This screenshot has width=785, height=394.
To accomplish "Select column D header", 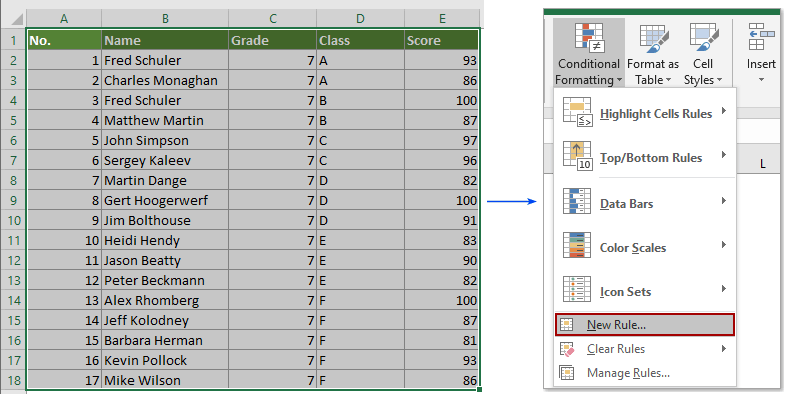I will pos(360,19).
